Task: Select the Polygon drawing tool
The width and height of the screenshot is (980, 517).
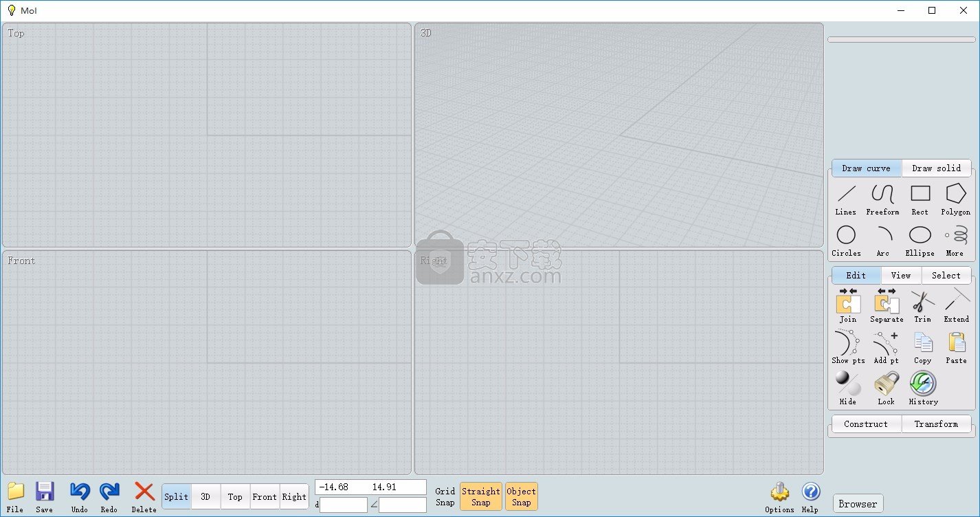Action: coord(956,199)
